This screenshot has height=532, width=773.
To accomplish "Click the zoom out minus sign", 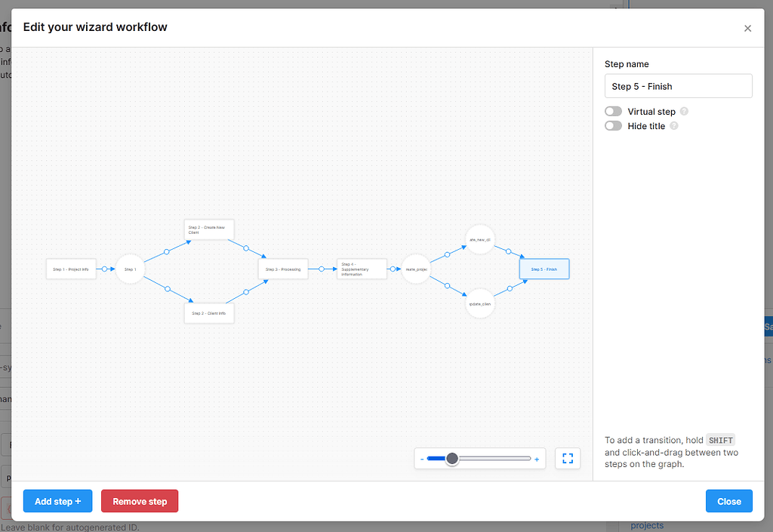I will click(422, 459).
